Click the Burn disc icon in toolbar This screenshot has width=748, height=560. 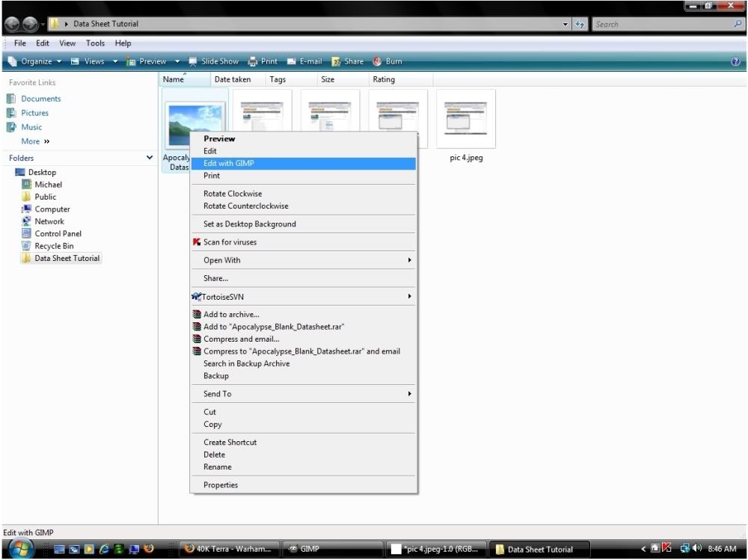pos(377,61)
